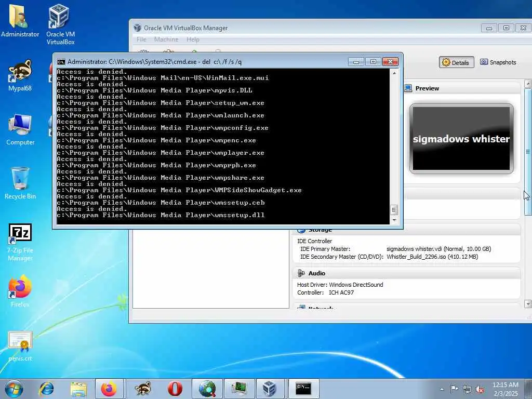Switch to Snapshots view in VirtualBox
The image size is (532, 399).
[498, 62]
